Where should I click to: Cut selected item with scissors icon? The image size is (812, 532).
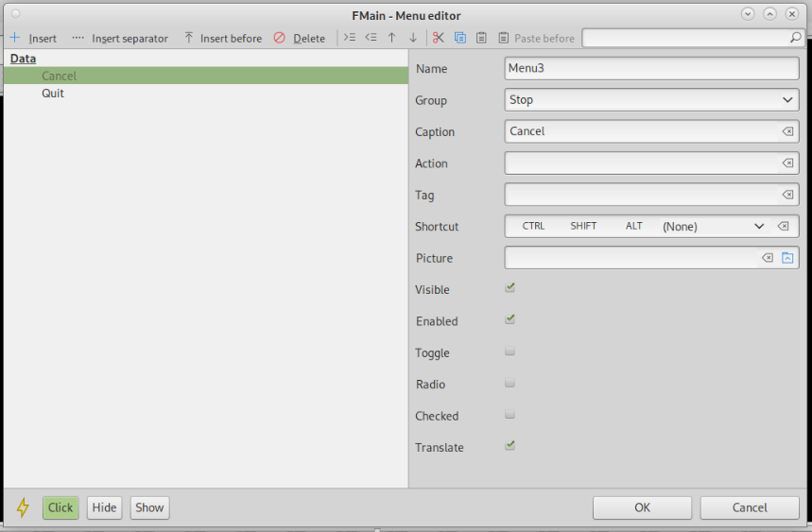[438, 38]
